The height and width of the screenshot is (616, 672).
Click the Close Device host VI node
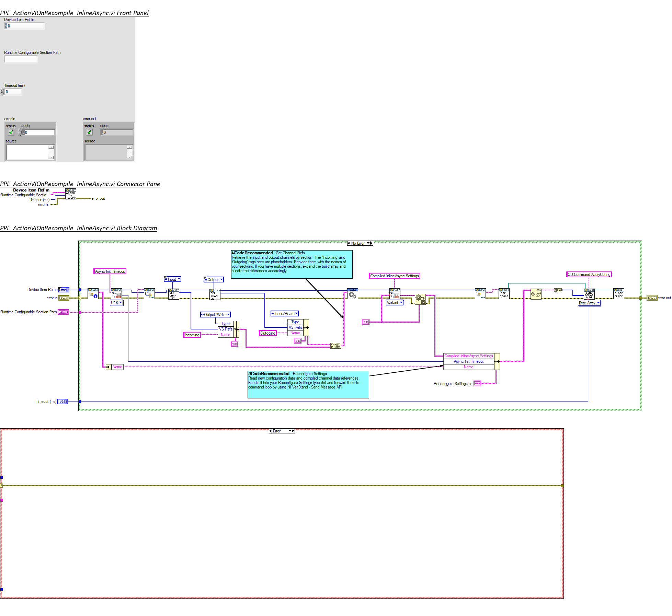pos(618,294)
